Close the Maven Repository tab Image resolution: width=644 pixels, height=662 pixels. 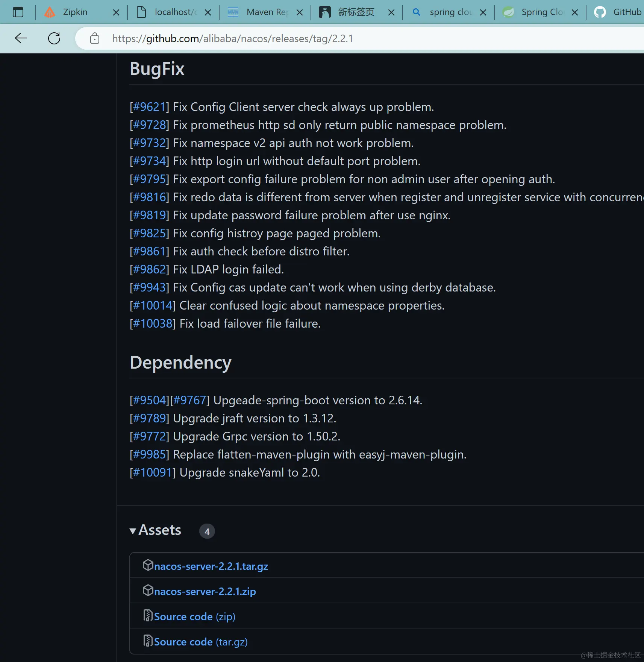[300, 12]
